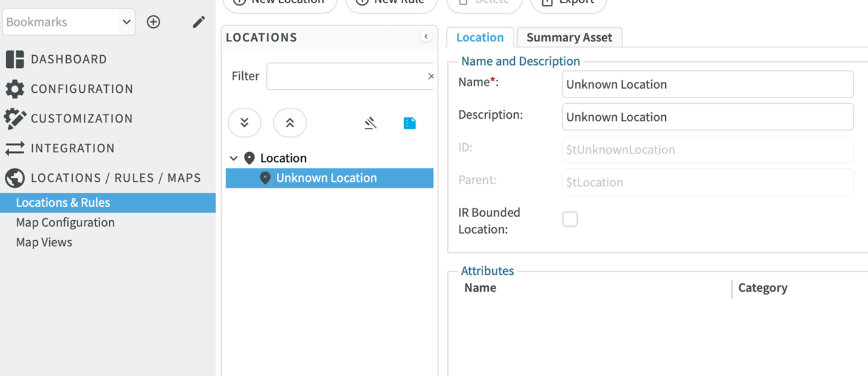Select Unknown Location tree item
868x376 pixels.
tap(326, 178)
